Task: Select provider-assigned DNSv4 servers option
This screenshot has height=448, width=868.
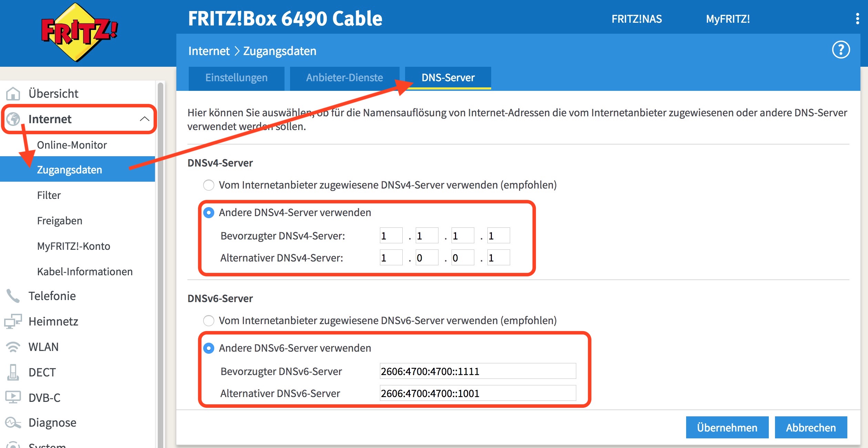Action: click(x=208, y=185)
